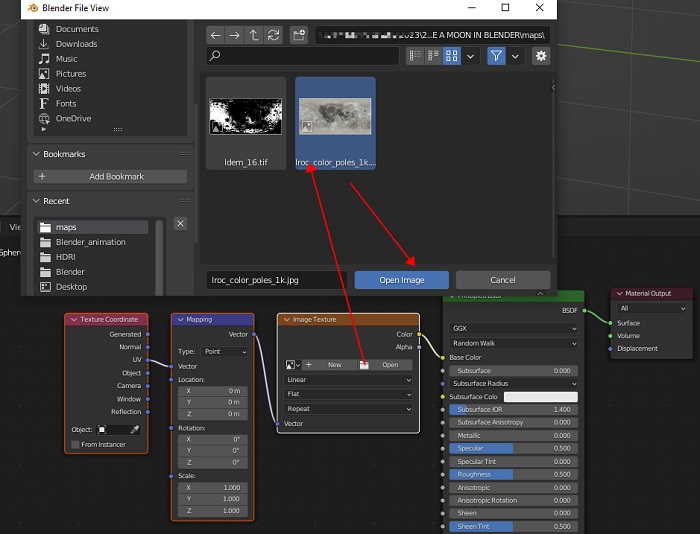
Task: Refresh the file list
Action: pyautogui.click(x=273, y=35)
